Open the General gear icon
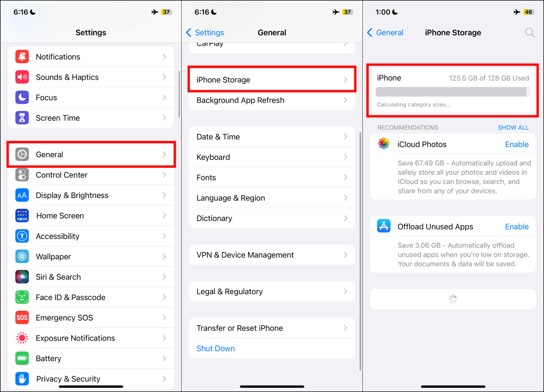This screenshot has height=392, width=544. click(22, 155)
